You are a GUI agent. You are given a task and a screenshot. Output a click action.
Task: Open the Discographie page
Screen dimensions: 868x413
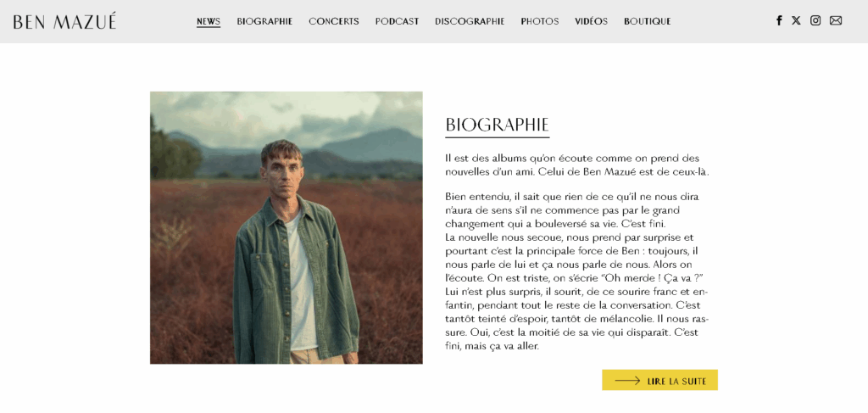tap(470, 21)
